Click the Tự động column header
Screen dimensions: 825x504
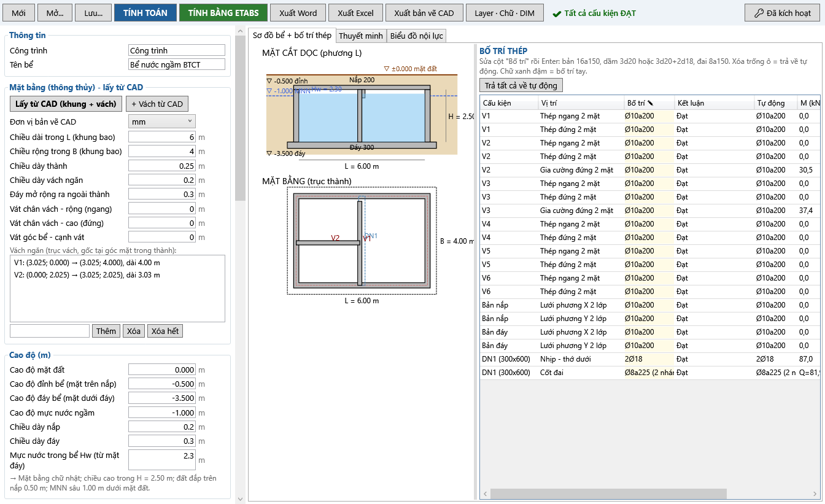click(x=775, y=103)
